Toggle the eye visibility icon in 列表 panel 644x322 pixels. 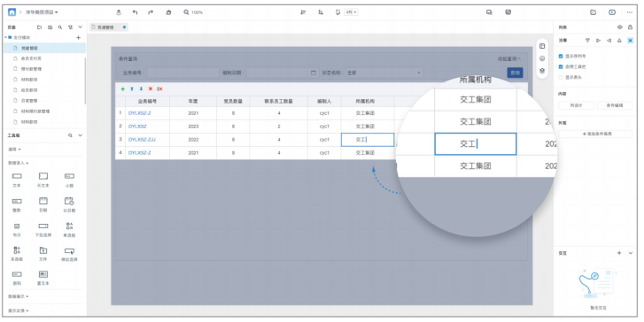pyautogui.click(x=620, y=27)
